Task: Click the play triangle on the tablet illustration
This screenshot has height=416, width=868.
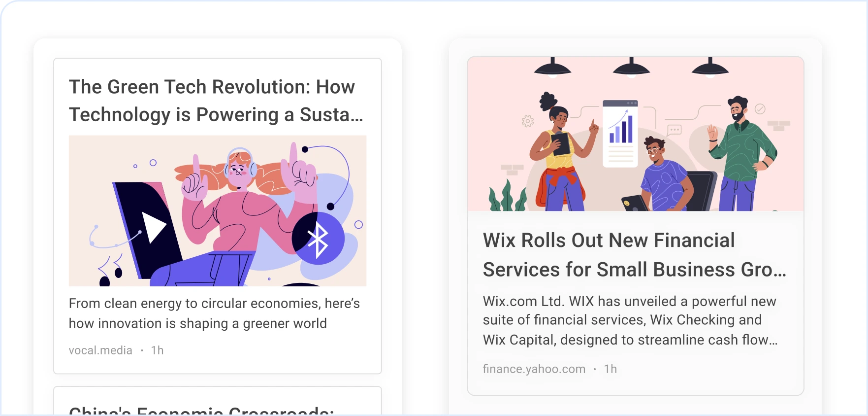Action: point(154,227)
